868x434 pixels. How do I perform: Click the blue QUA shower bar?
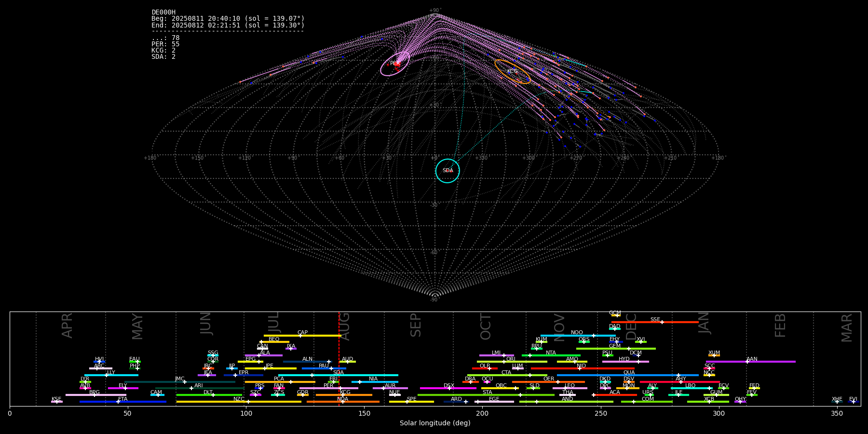click(x=628, y=375)
